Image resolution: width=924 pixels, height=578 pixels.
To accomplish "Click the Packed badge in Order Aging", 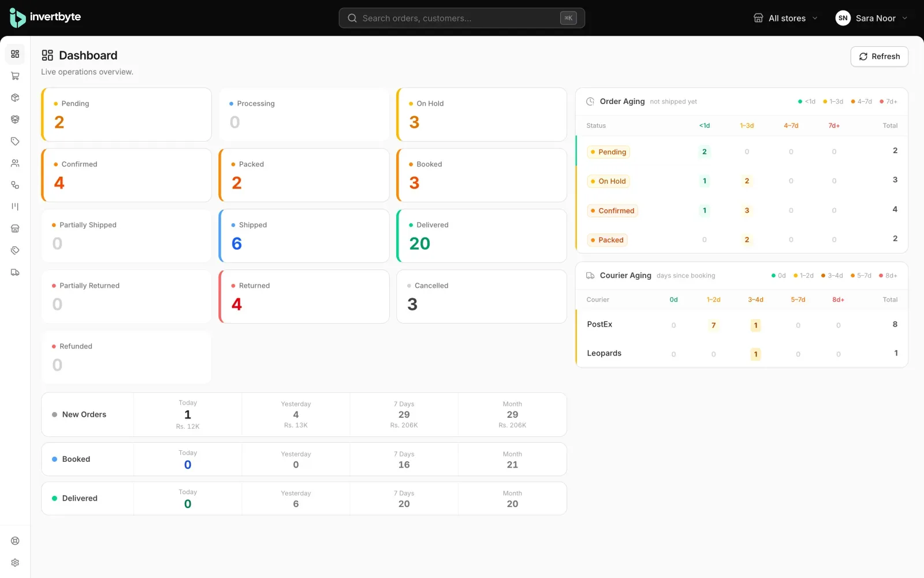I will (607, 240).
